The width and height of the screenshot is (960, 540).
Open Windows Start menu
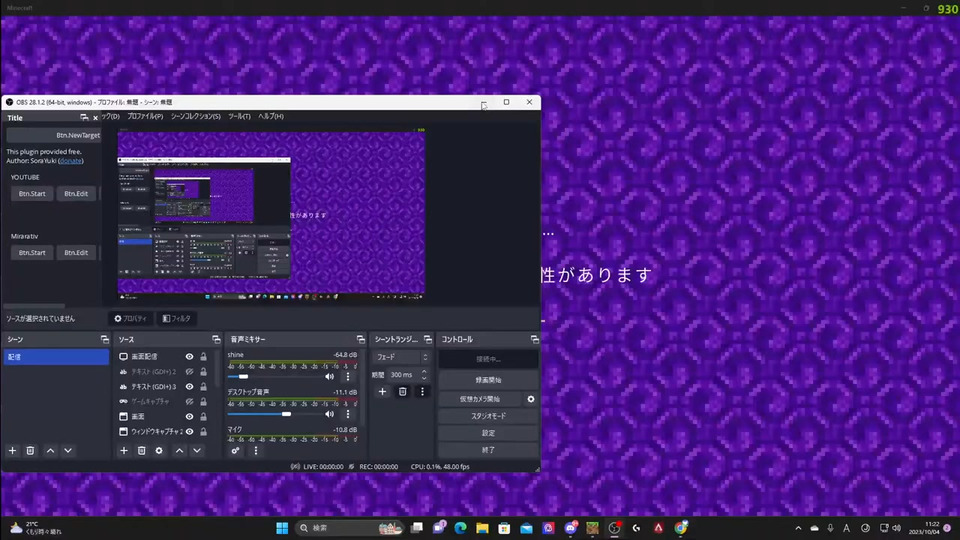tap(282, 528)
